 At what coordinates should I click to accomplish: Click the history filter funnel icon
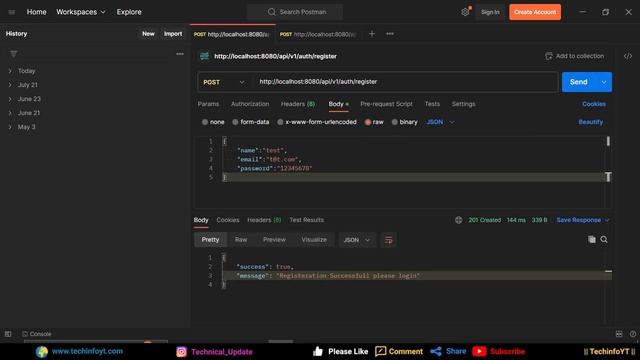[13, 54]
